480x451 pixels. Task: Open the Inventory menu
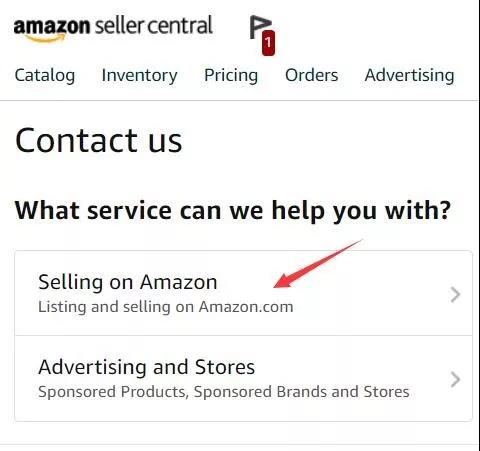click(139, 75)
